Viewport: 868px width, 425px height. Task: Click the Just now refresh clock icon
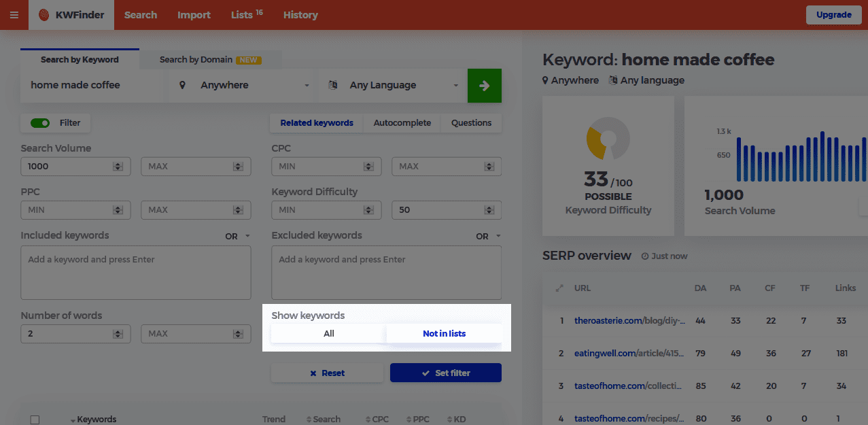point(645,256)
